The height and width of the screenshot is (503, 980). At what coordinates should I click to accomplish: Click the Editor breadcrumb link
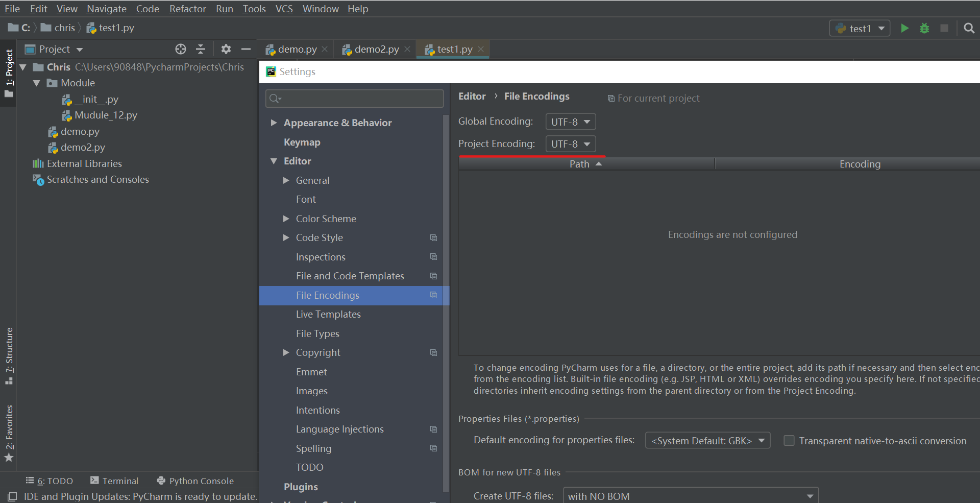coord(472,96)
